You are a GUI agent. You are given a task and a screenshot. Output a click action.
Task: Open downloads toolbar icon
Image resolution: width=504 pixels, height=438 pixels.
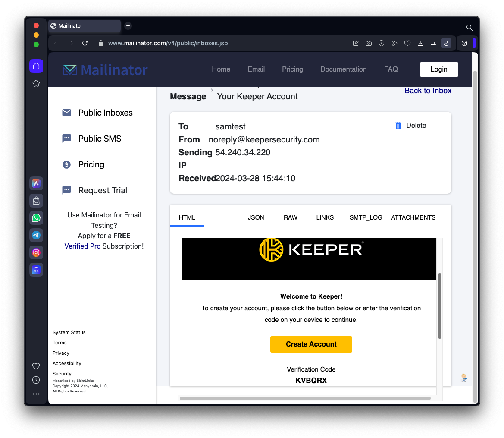point(420,43)
